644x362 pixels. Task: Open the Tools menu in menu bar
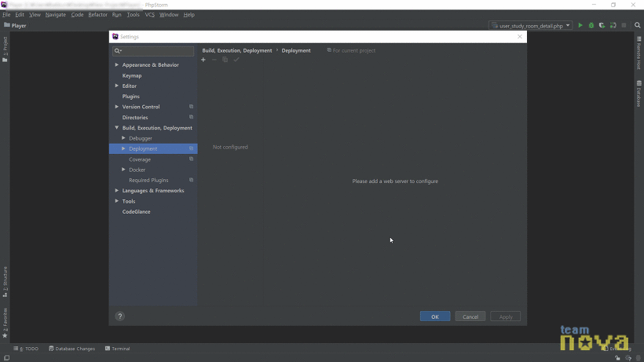(x=133, y=15)
